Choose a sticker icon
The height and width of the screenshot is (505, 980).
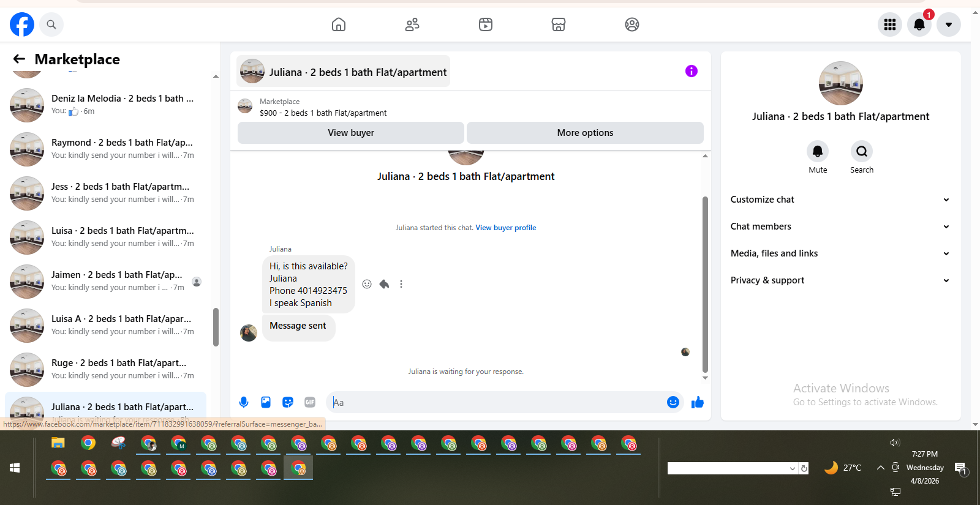tap(288, 402)
